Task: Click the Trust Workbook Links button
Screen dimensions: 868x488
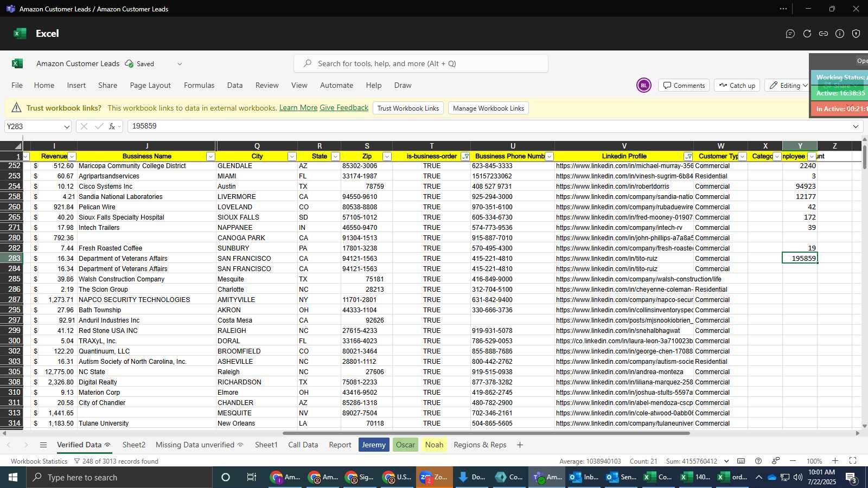Action: [408, 108]
